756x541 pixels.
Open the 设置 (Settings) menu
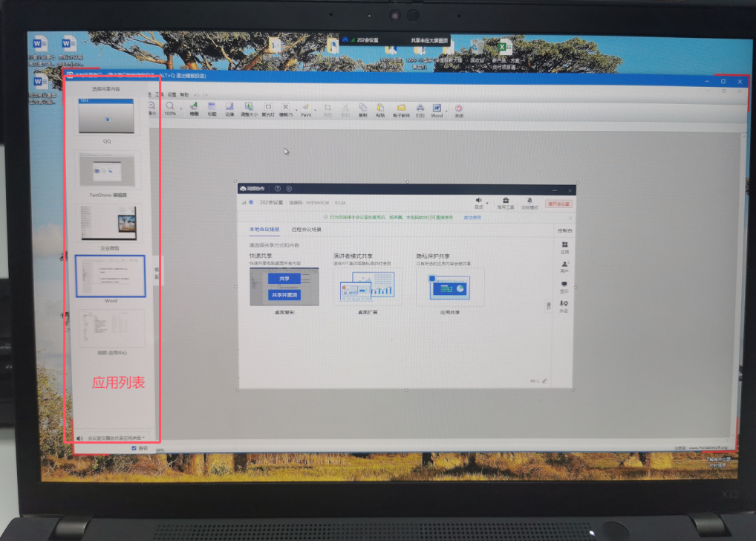(x=172, y=95)
